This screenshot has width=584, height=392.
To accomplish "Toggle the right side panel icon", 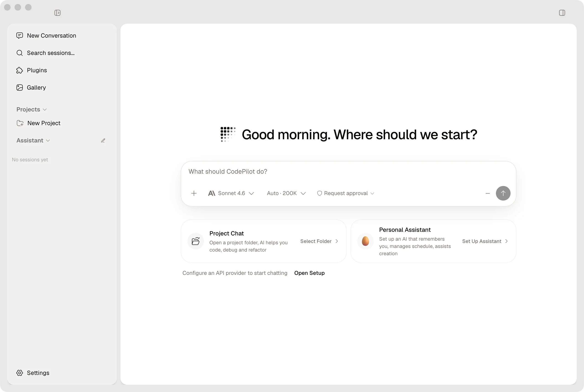I will [562, 13].
